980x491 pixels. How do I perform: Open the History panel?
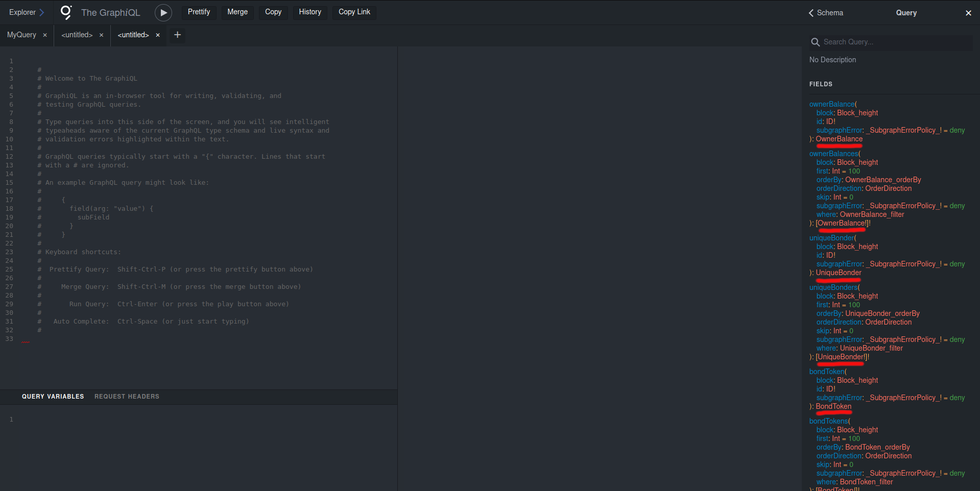310,12
